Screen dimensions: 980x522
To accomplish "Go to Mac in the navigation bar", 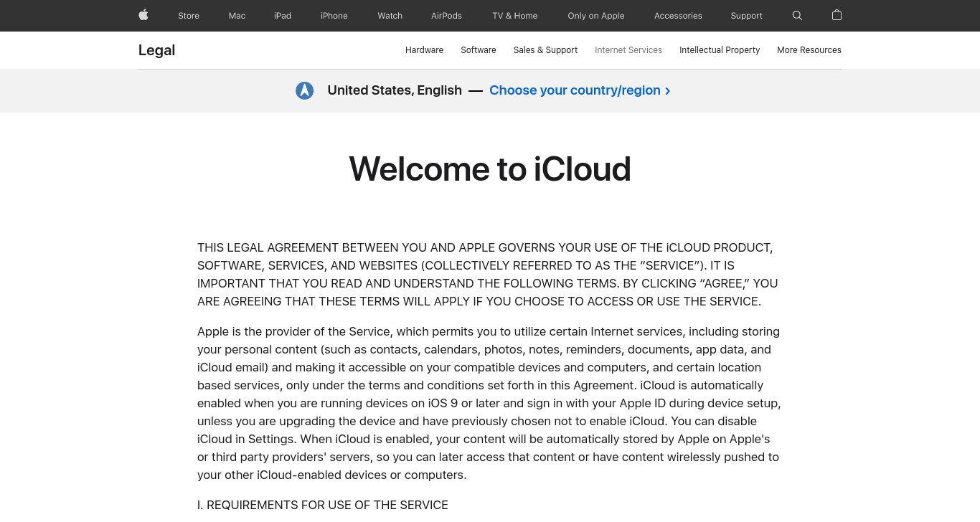I will tap(237, 16).
